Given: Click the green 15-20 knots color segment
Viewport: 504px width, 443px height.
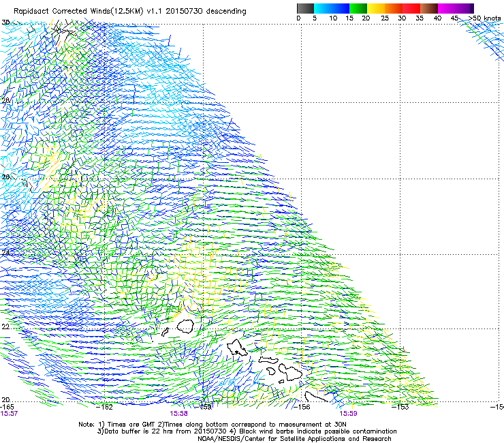Looking at the screenshot, I should tap(358, 8).
